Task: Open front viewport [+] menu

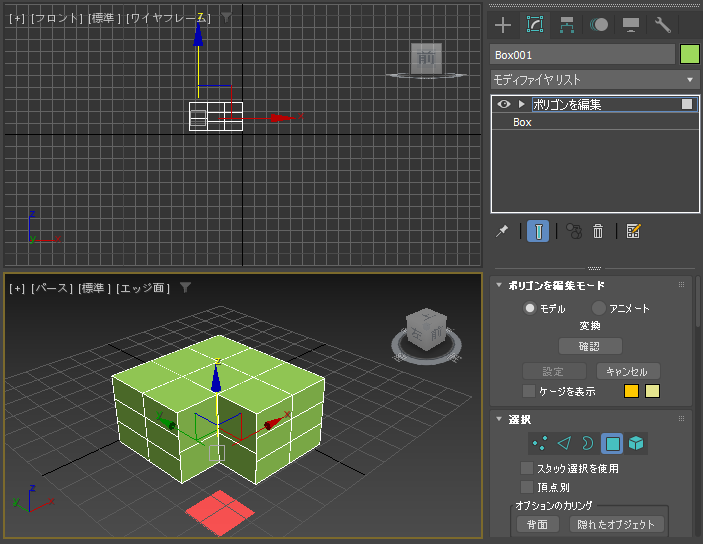Action: [x=17, y=18]
